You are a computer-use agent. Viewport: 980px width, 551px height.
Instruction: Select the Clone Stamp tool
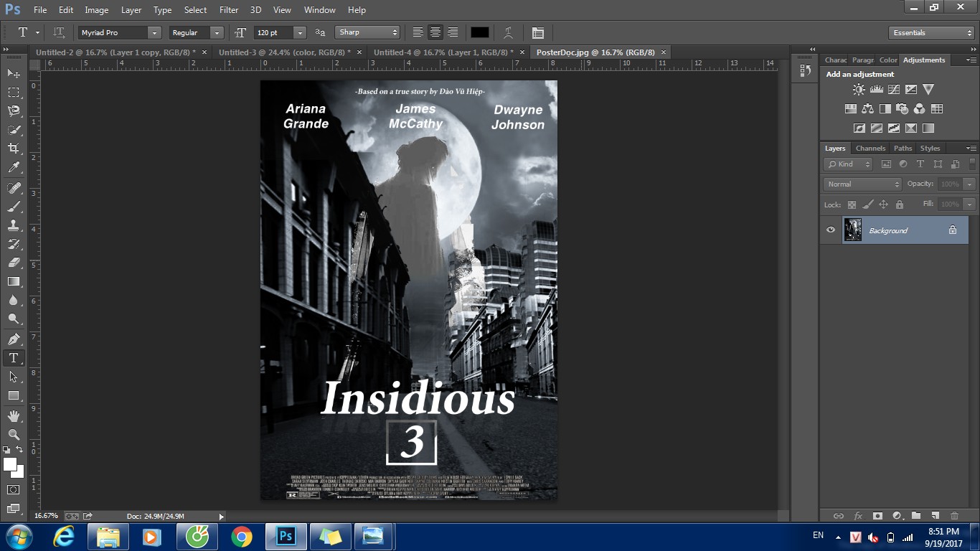tap(14, 225)
